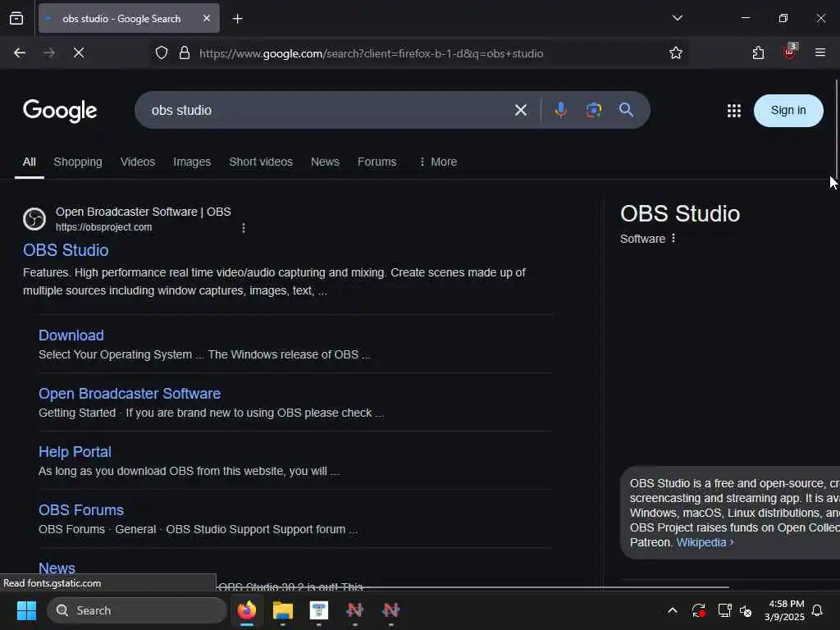Open the Firefox tracking protection shield

click(x=162, y=53)
